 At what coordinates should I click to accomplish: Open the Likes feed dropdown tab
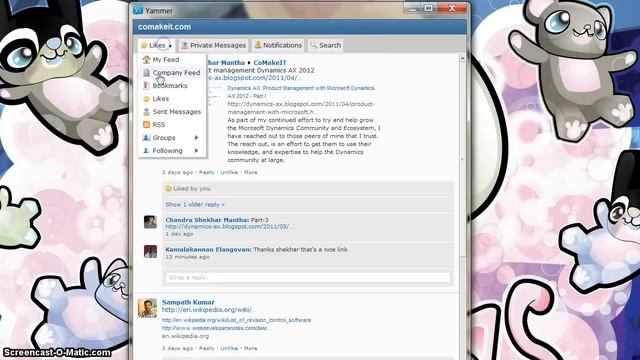tap(157, 45)
